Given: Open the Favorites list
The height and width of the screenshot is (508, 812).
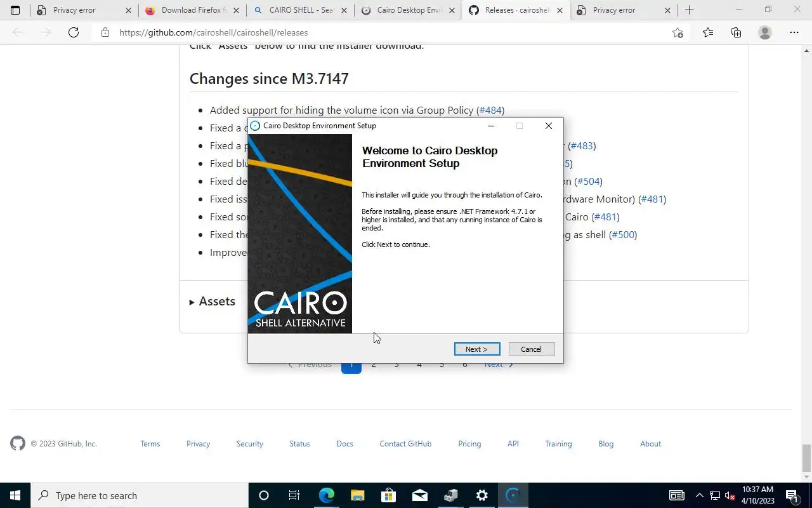Looking at the screenshot, I should coord(708,32).
